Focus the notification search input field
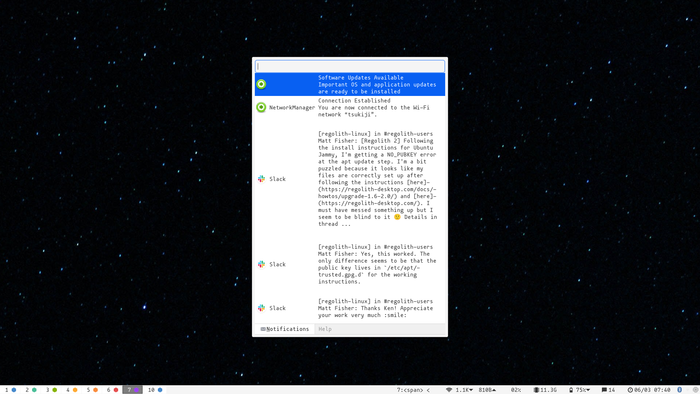 click(x=350, y=66)
